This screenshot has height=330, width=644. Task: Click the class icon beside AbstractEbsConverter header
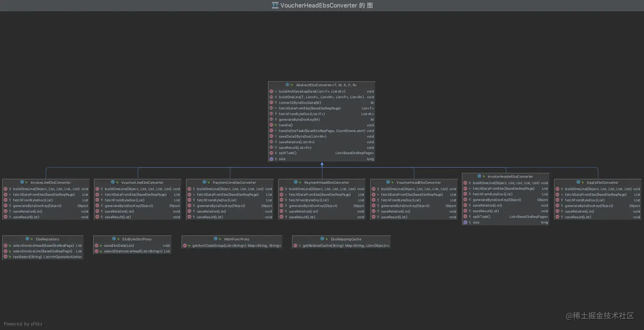(288, 85)
